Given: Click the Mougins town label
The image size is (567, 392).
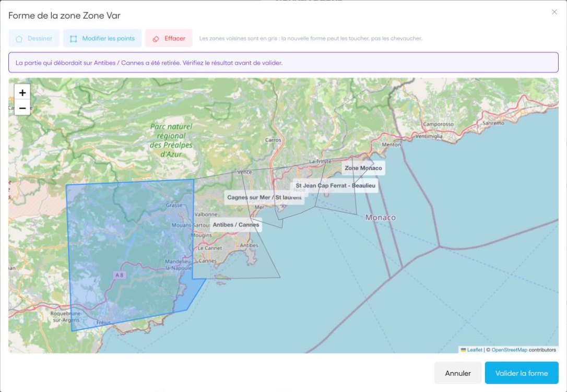Looking at the screenshot, I should pyautogui.click(x=201, y=235).
